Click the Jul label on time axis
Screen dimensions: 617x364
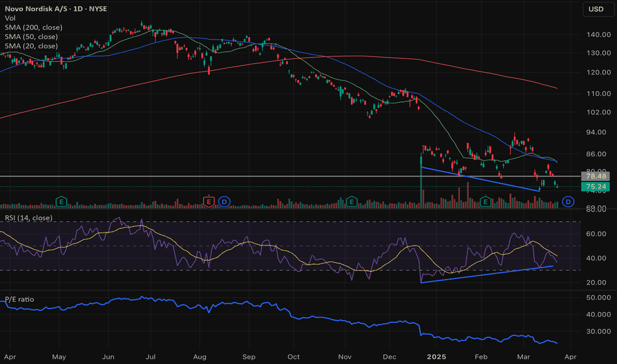click(150, 357)
